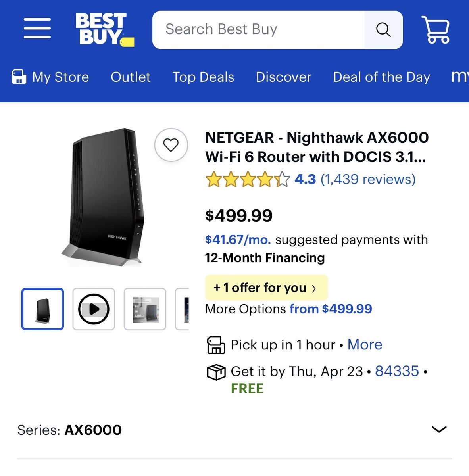
Task: Browse Deal of the Day
Action: tap(381, 77)
